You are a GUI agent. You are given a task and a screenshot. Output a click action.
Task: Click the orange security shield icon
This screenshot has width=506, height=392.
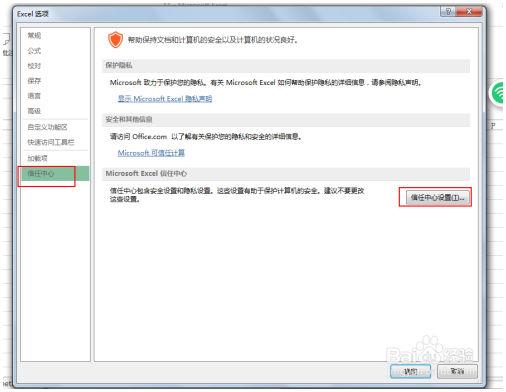[x=115, y=40]
